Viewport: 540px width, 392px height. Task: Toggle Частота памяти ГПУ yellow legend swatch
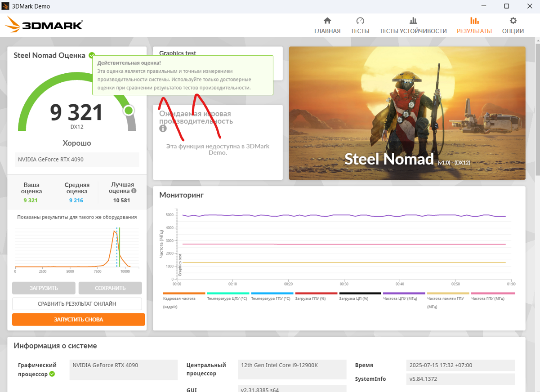pyautogui.click(x=448, y=294)
